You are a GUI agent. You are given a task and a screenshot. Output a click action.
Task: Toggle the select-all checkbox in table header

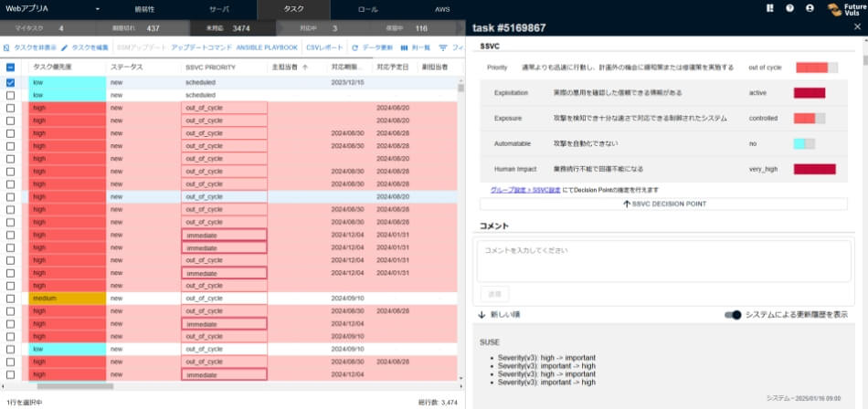(x=10, y=67)
